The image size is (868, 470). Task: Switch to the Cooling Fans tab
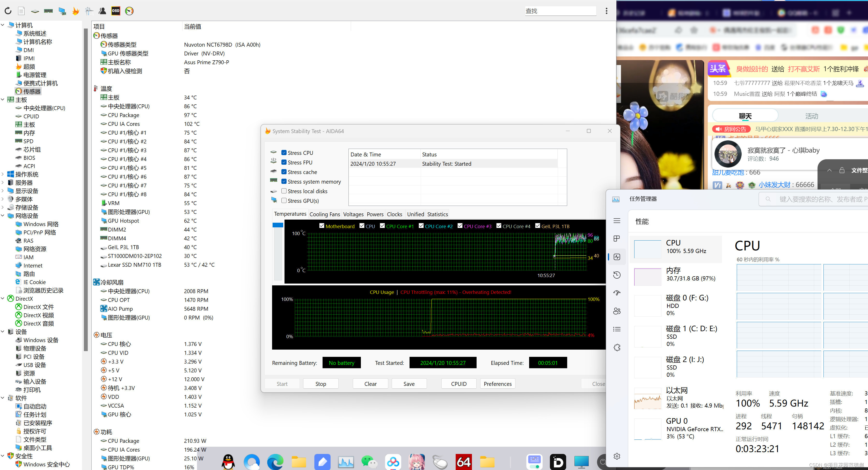click(x=324, y=214)
